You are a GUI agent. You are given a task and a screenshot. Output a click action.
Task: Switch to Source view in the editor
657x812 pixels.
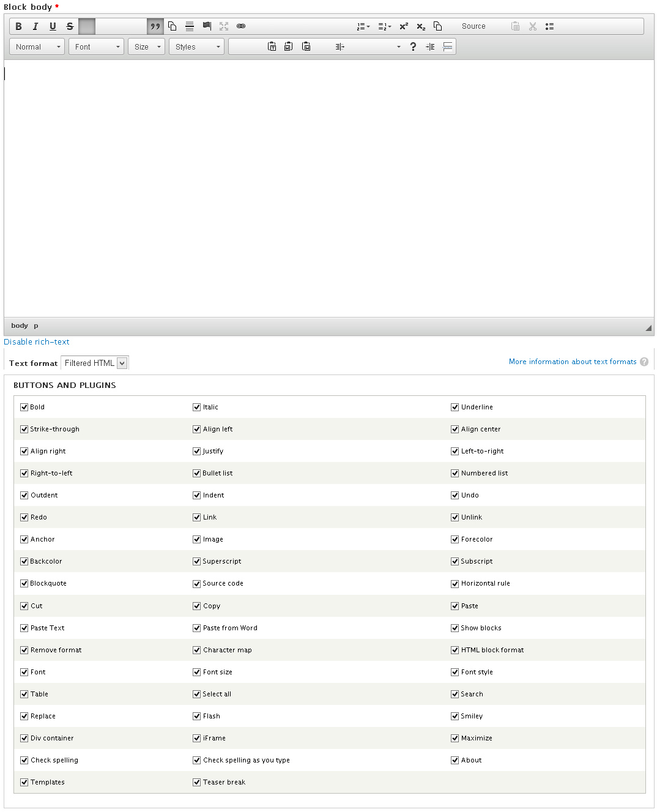pyautogui.click(x=473, y=26)
